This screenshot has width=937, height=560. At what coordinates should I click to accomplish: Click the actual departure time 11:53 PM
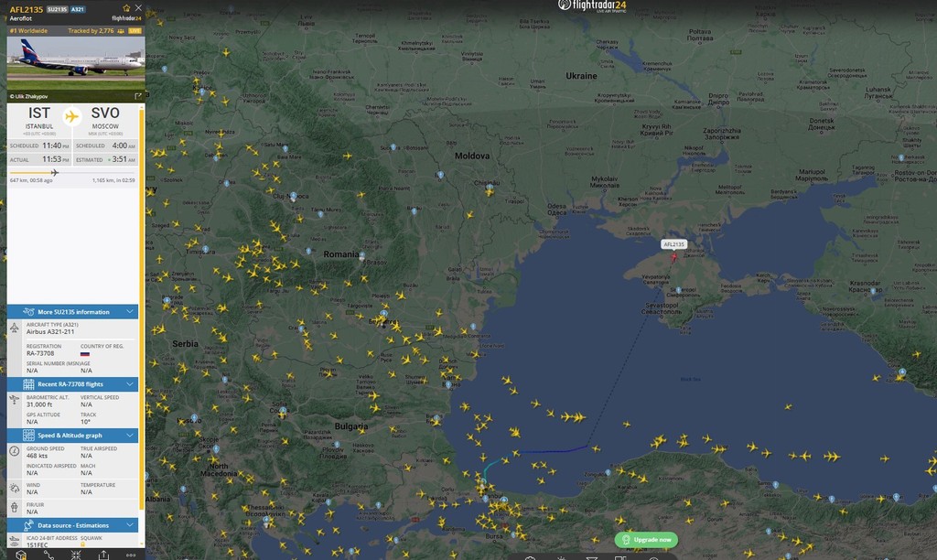[x=55, y=159]
